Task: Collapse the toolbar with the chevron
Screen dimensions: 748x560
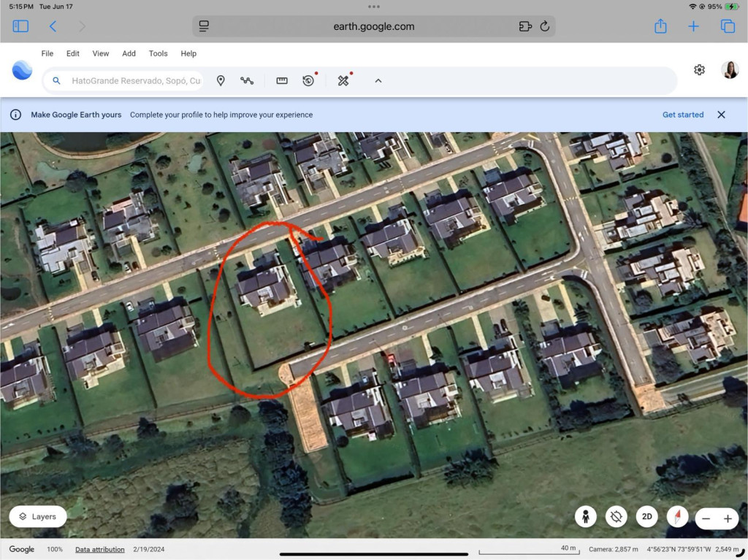Action: 378,80
